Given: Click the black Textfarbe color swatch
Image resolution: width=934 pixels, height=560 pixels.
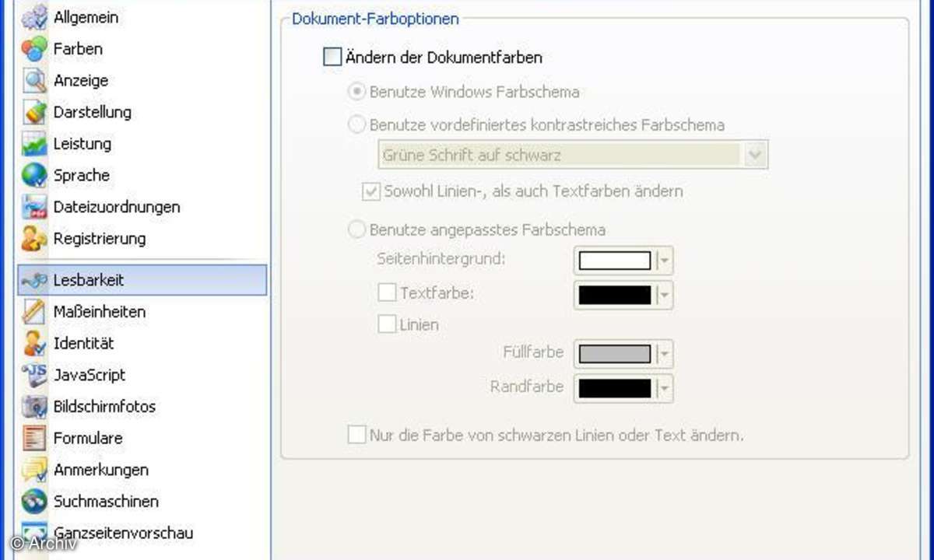Looking at the screenshot, I should pyautogui.click(x=615, y=295).
